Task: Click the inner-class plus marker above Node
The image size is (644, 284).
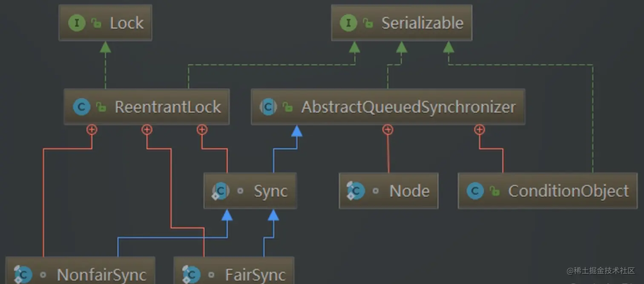Action: [x=388, y=129]
